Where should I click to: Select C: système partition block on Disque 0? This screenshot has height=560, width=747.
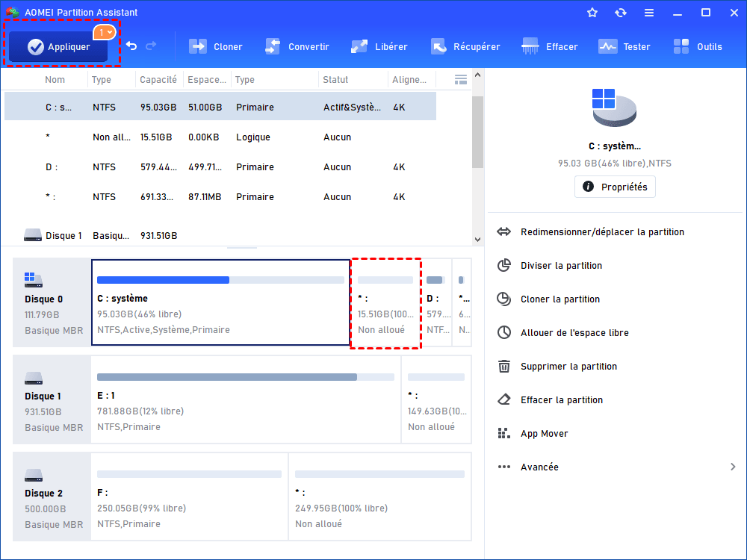[220, 302]
